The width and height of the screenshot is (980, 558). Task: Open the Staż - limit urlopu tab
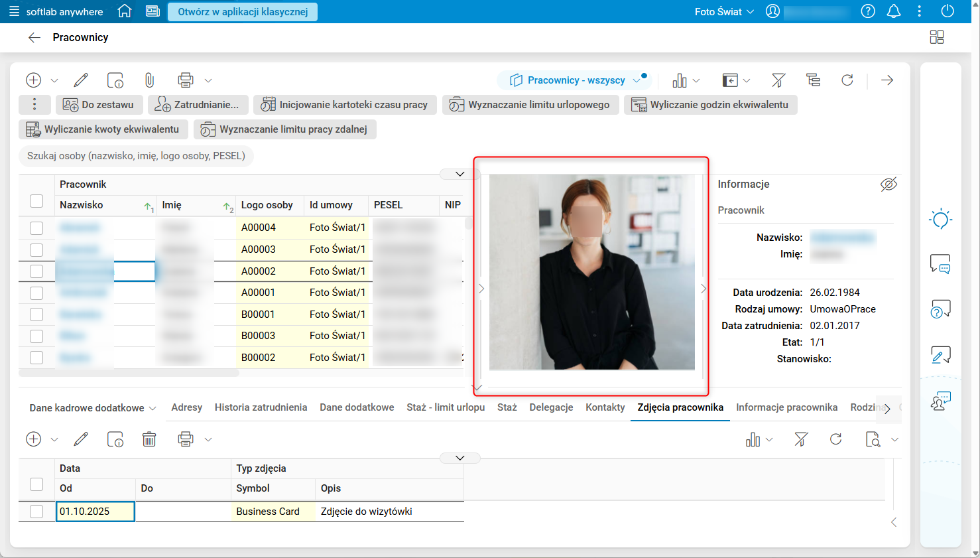point(446,407)
